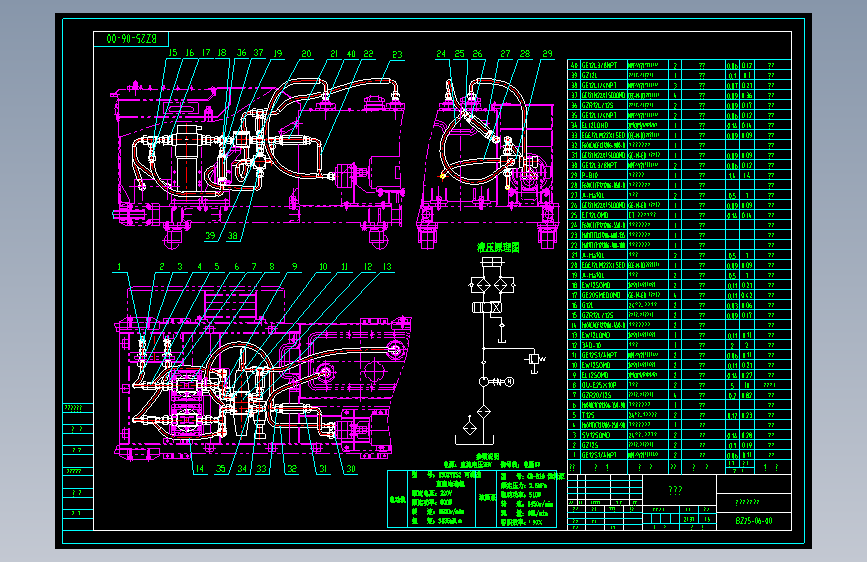Viewport: 867px width, 562px height.
Task: Click callout number 27 above the end view
Action: click(x=505, y=54)
